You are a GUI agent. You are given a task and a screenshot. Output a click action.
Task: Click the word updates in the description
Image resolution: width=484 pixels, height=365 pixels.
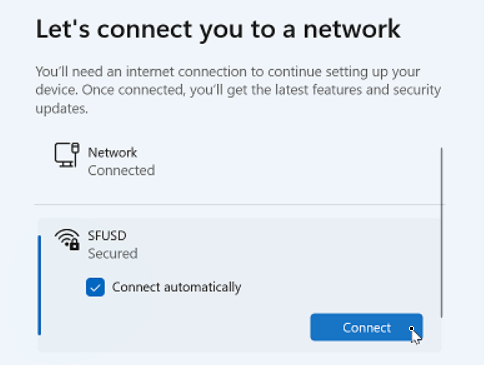pyautogui.click(x=61, y=109)
